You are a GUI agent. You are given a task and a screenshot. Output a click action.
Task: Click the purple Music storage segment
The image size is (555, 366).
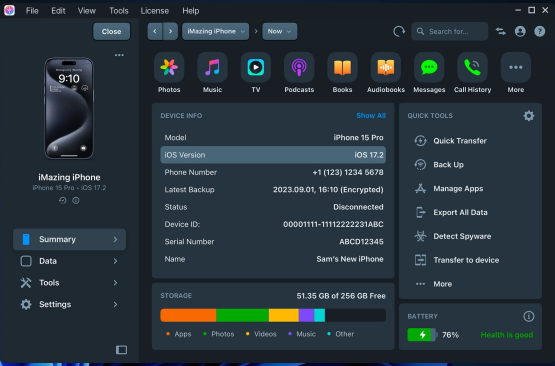(307, 315)
